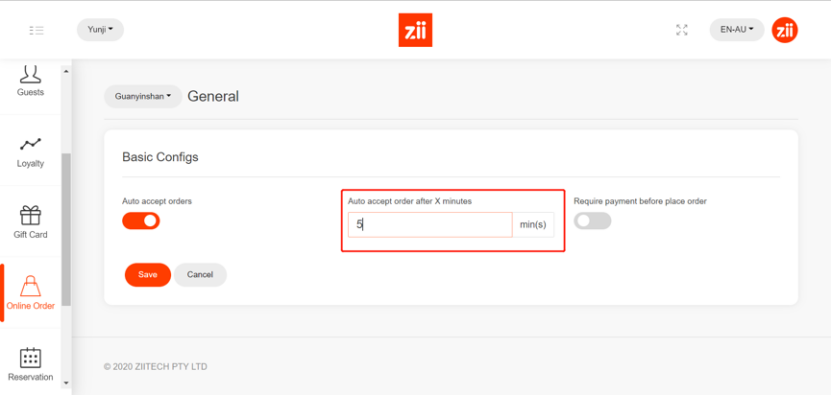The width and height of the screenshot is (831, 396).
Task: Enable Require payment before place order
Action: [x=593, y=221]
